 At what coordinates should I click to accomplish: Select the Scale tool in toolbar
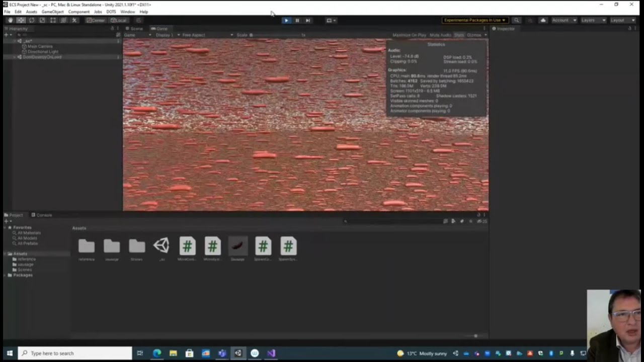tap(42, 20)
